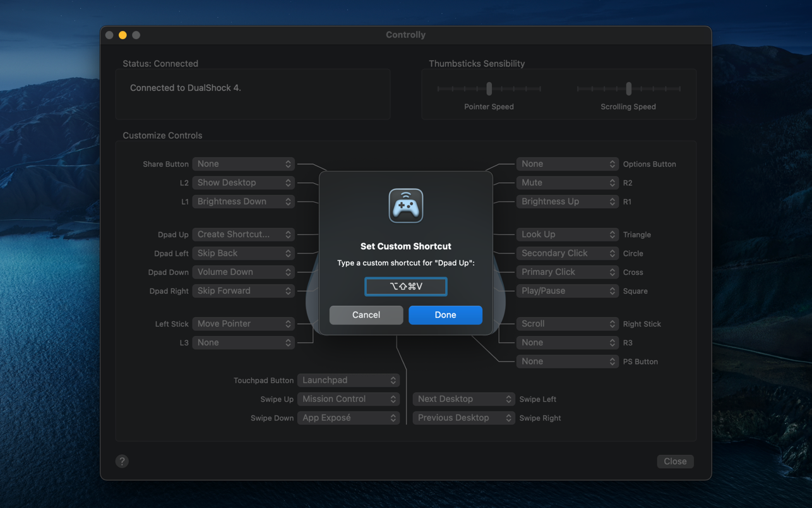This screenshot has height=508, width=812.
Task: Open the Circle Secondary Click dropdown
Action: pyautogui.click(x=567, y=253)
